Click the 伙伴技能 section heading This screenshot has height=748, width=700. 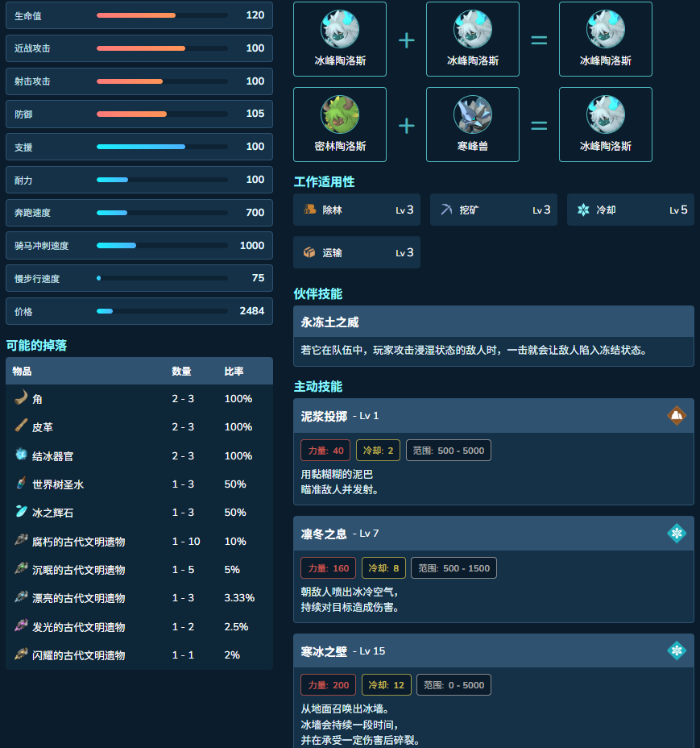coord(318,294)
